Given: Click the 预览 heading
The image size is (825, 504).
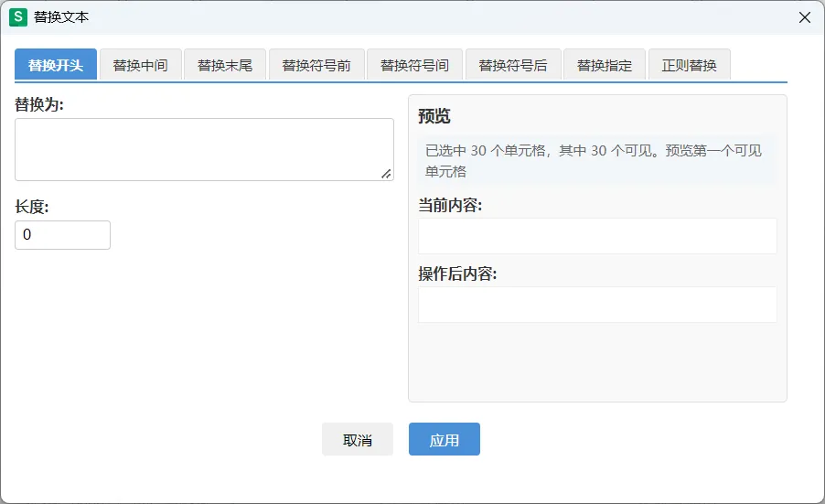Looking at the screenshot, I should pos(434,116).
